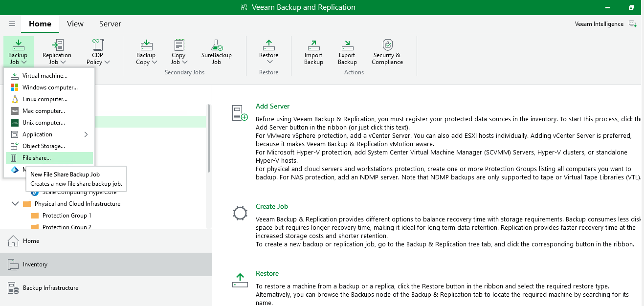Click the Import Backup icon
This screenshot has width=644, height=306.
(x=313, y=45)
